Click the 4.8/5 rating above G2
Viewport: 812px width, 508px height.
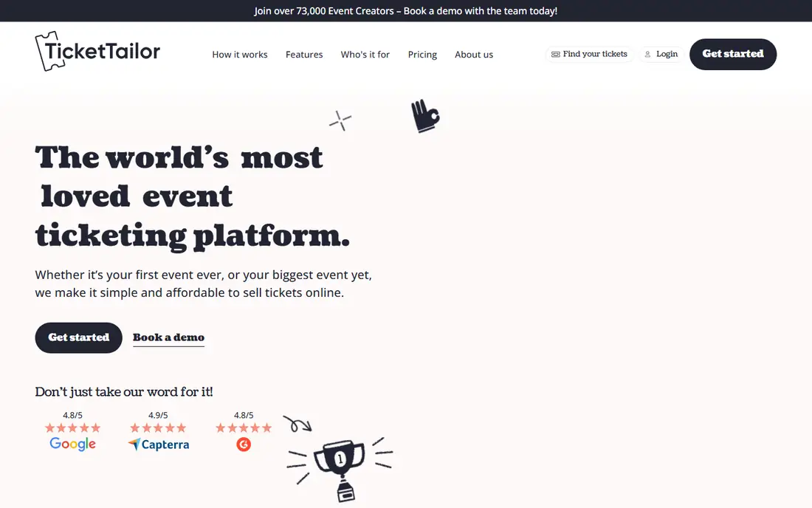tap(244, 415)
